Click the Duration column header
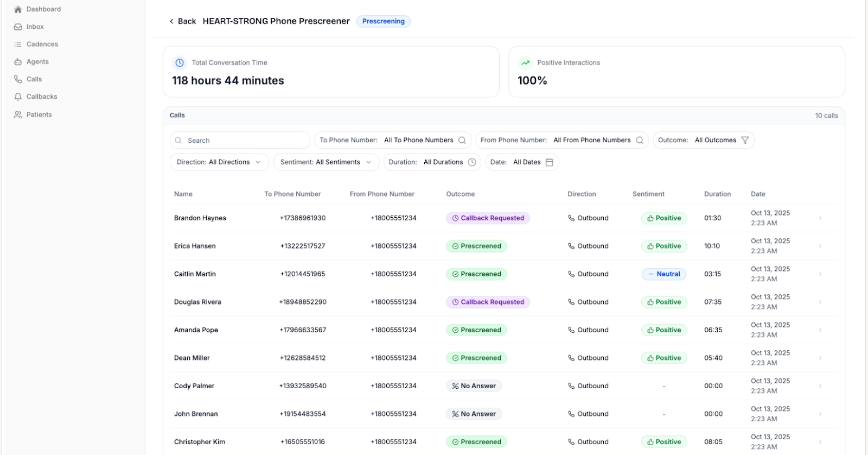 coord(718,194)
